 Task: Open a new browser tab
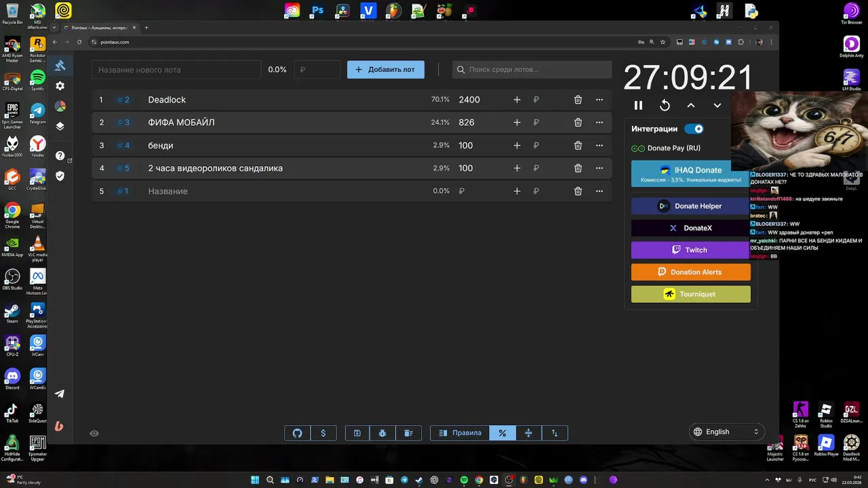click(146, 28)
